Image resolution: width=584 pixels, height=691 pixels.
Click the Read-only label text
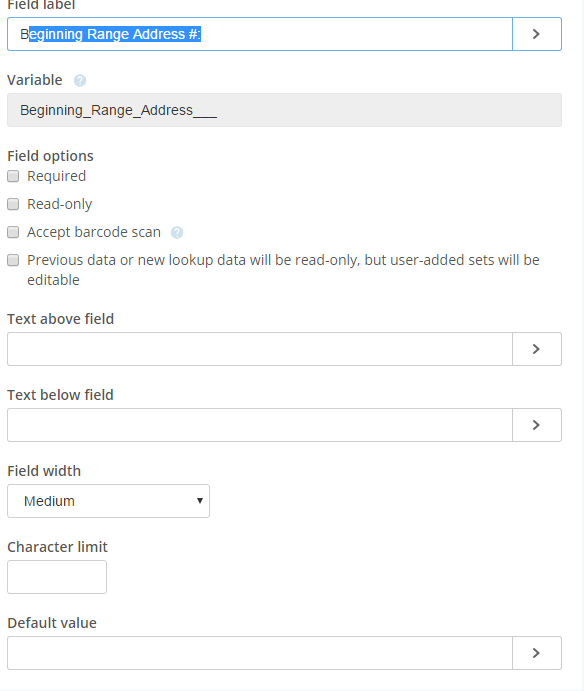pyautogui.click(x=60, y=204)
